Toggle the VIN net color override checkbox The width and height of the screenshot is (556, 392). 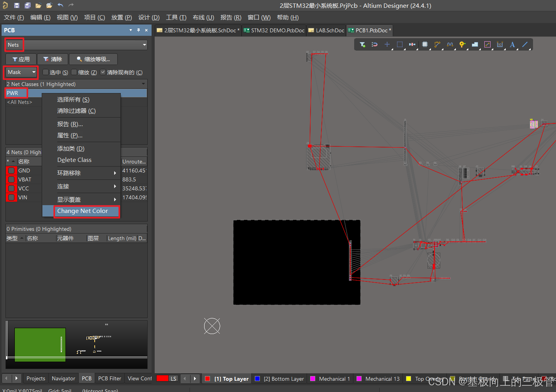pos(11,197)
